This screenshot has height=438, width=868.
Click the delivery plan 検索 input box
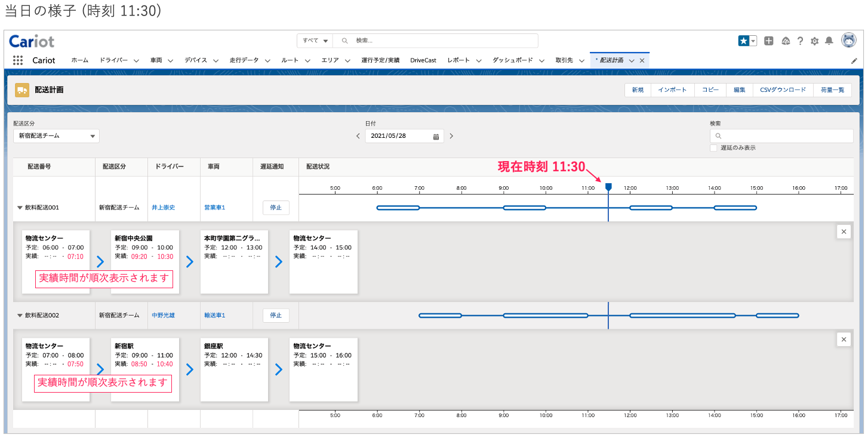pyautogui.click(x=781, y=136)
